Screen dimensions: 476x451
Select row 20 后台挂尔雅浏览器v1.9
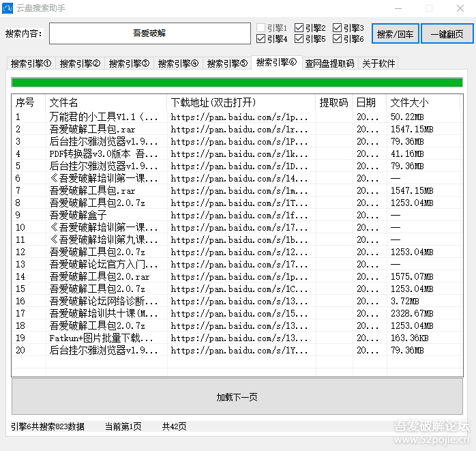click(x=237, y=350)
